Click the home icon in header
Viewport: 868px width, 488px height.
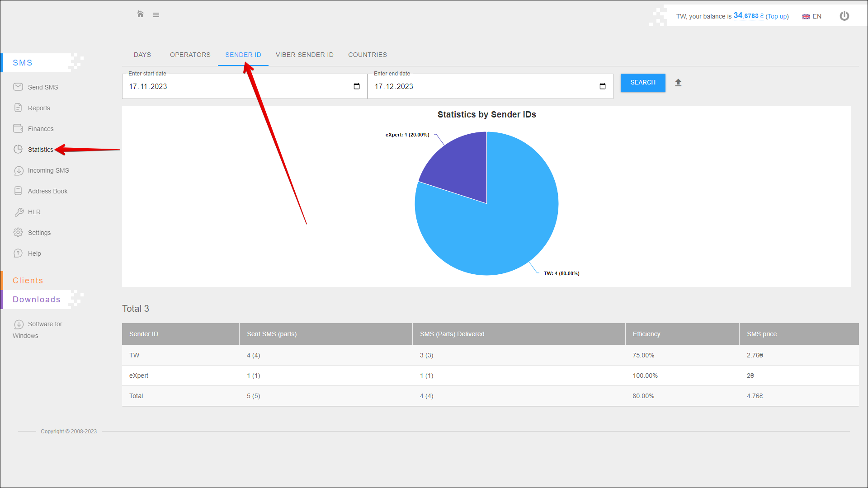coord(140,14)
